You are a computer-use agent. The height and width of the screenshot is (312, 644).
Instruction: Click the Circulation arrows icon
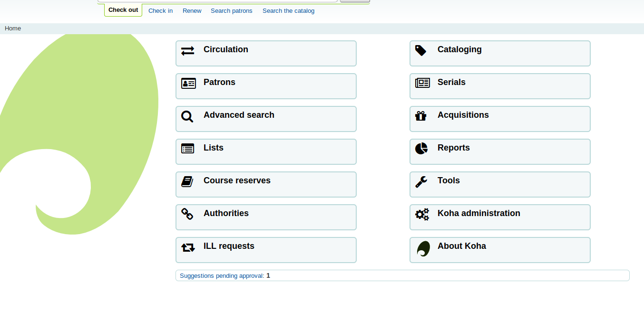[188, 50]
